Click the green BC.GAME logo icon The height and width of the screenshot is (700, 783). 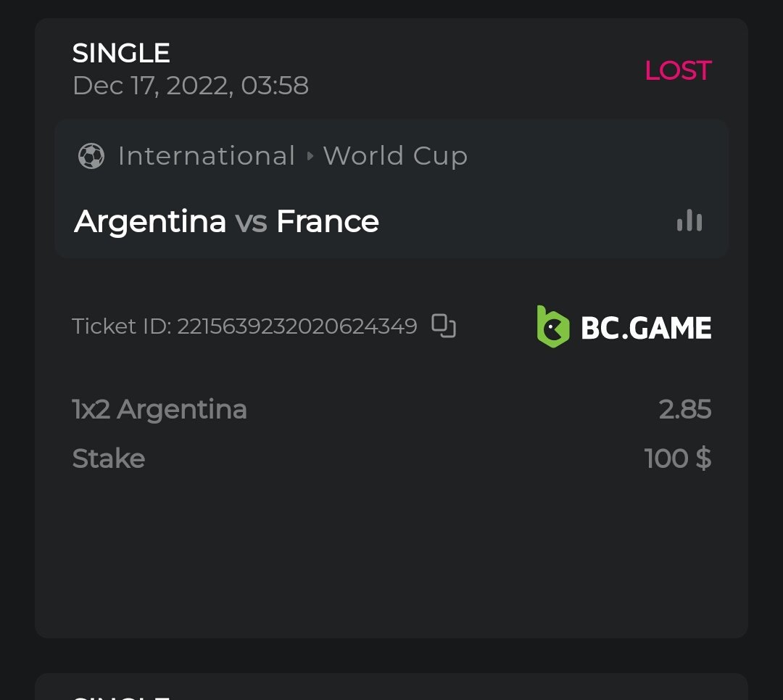[x=552, y=327]
